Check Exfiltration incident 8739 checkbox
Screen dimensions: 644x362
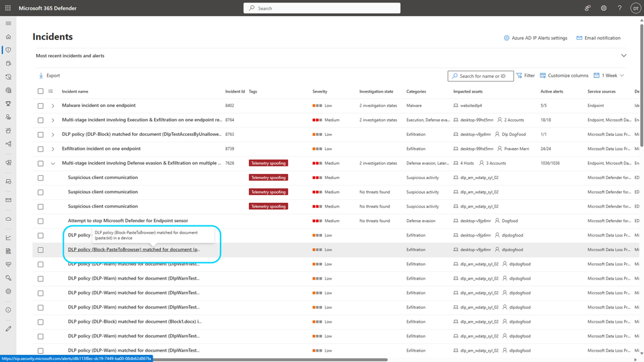click(x=40, y=149)
